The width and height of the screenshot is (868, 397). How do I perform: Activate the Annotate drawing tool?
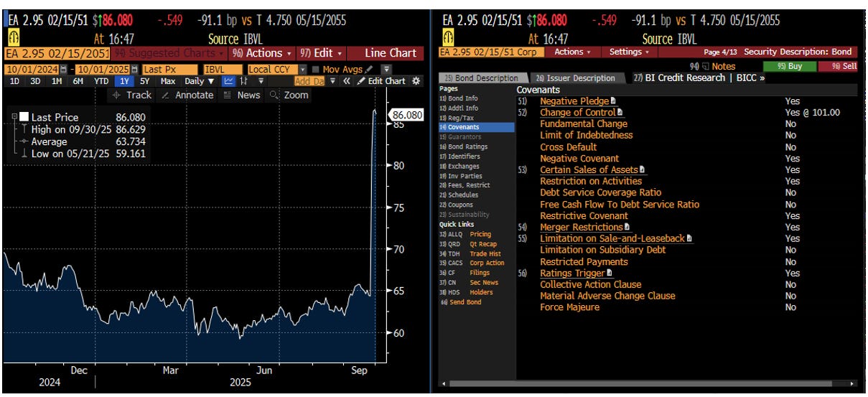click(x=187, y=95)
